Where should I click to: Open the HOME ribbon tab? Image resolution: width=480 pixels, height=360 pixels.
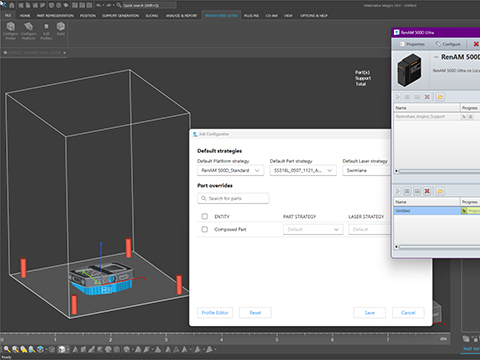[25, 15]
